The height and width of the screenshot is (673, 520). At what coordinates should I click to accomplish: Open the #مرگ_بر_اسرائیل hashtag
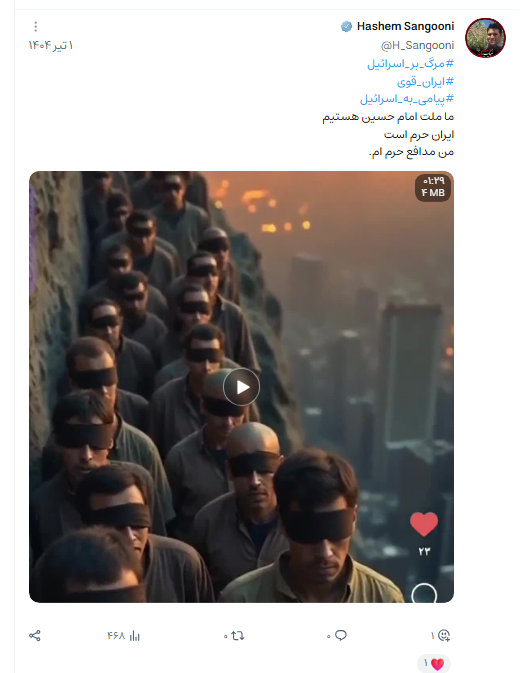pos(410,64)
